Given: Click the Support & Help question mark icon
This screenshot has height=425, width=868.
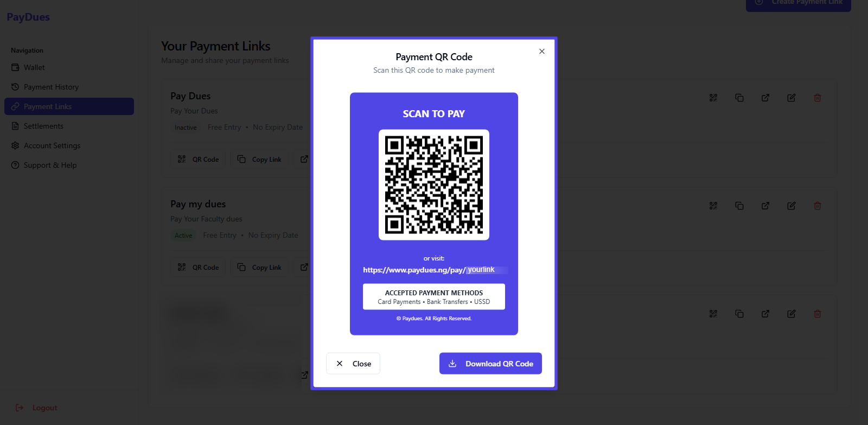Looking at the screenshot, I should pos(16,165).
